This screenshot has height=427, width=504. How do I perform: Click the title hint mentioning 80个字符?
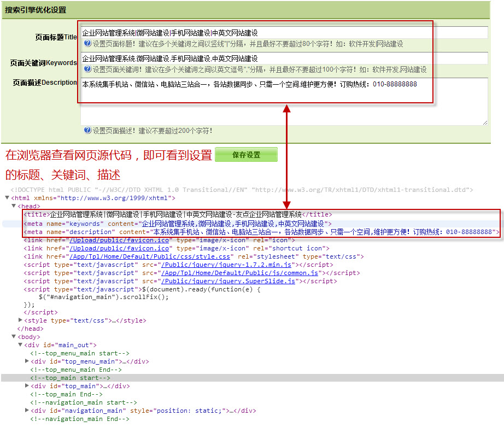click(248, 44)
